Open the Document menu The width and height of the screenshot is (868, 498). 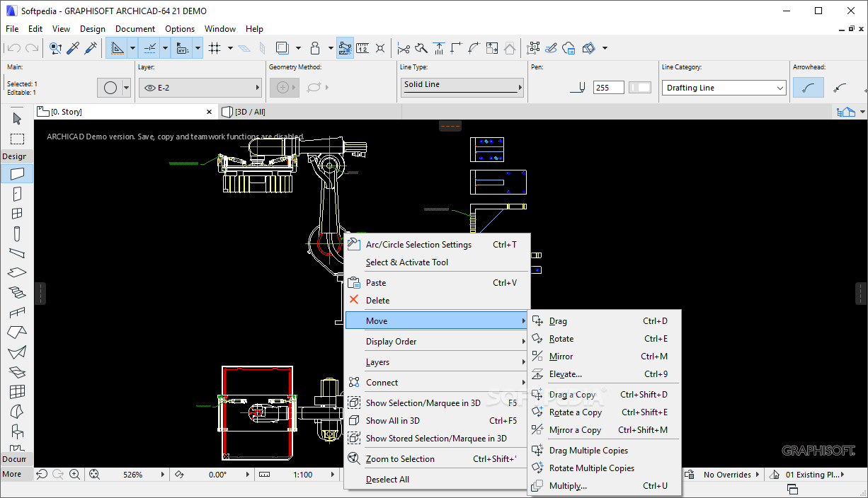click(135, 29)
